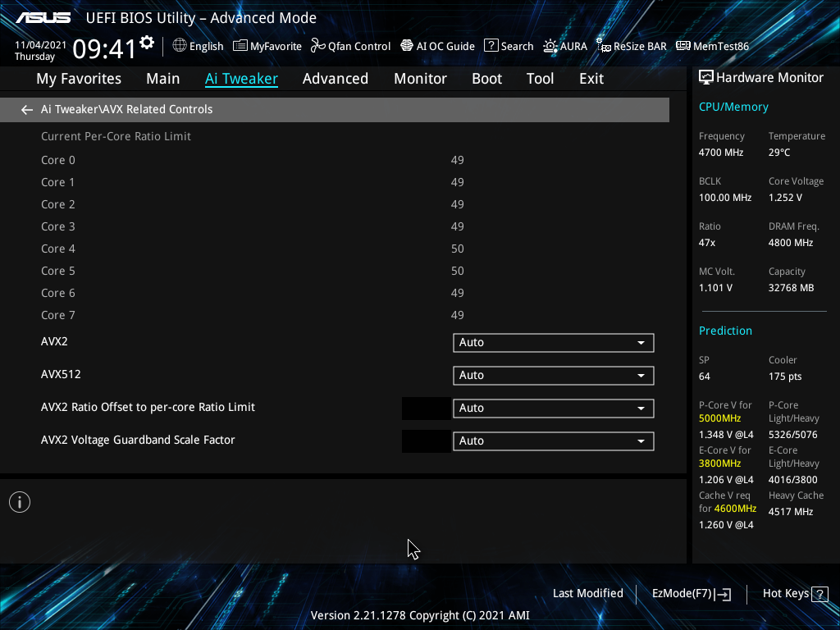Select the Ai Tweaker tab
840x630 pixels.
pyautogui.click(x=241, y=79)
